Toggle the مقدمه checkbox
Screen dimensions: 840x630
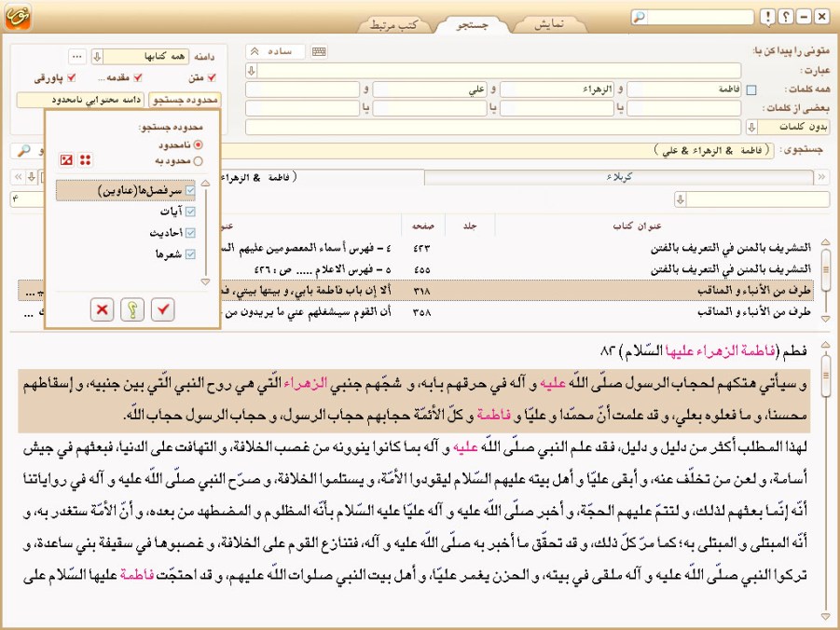[x=138, y=77]
